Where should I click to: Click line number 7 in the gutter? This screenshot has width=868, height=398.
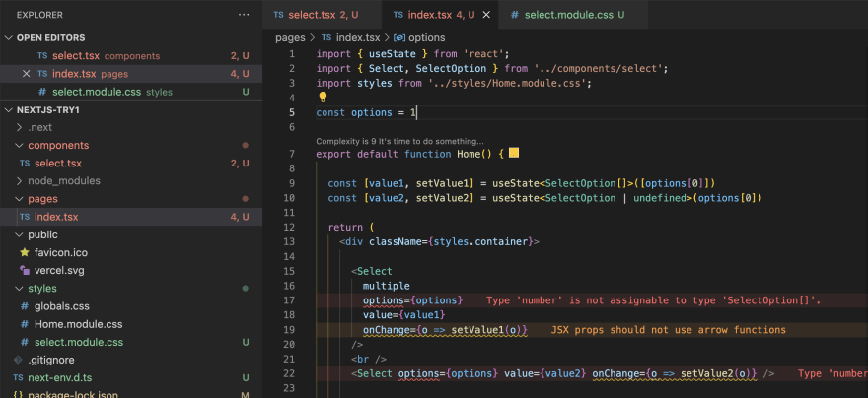292,153
